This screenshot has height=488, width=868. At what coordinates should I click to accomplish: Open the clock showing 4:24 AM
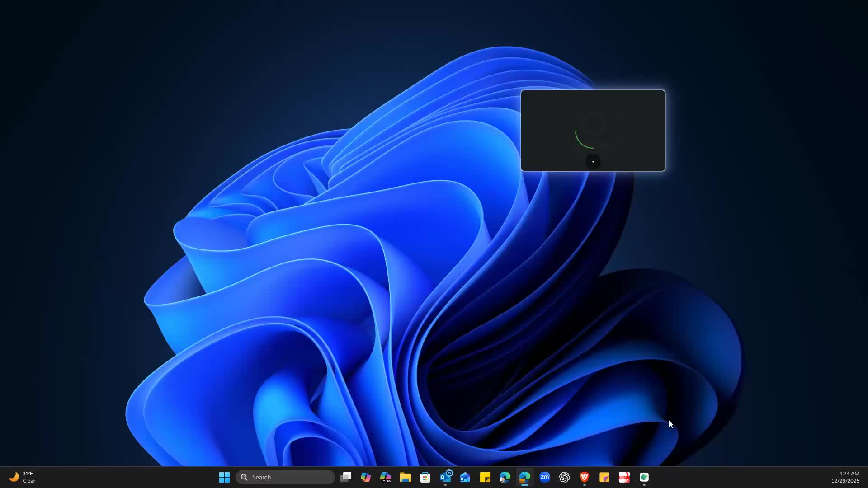coord(845,477)
